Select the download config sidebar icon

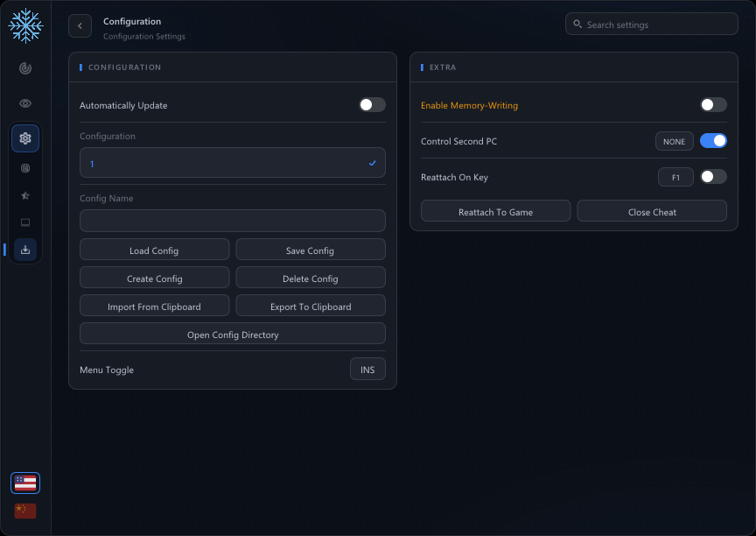(25, 250)
